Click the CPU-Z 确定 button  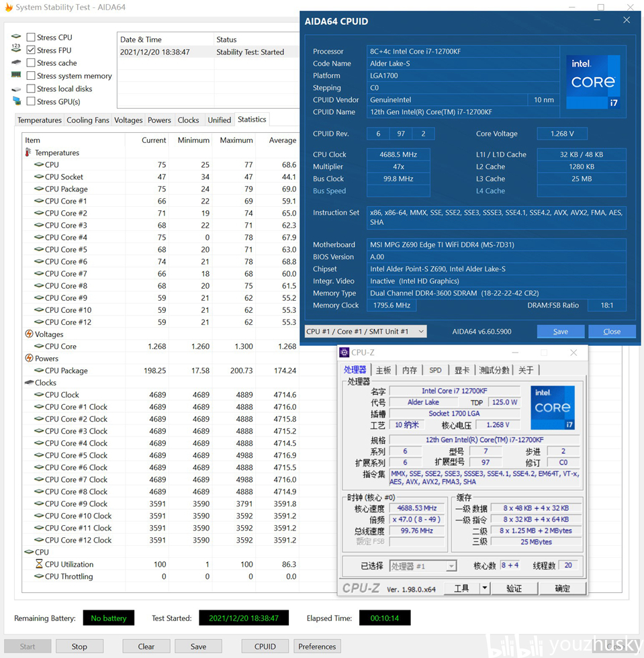coord(563,588)
